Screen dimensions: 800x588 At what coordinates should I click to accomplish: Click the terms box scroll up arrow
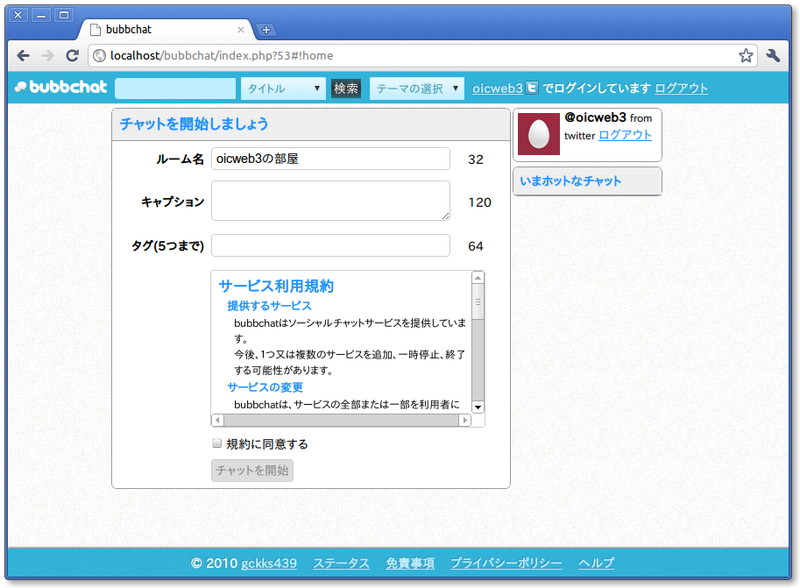[x=478, y=278]
